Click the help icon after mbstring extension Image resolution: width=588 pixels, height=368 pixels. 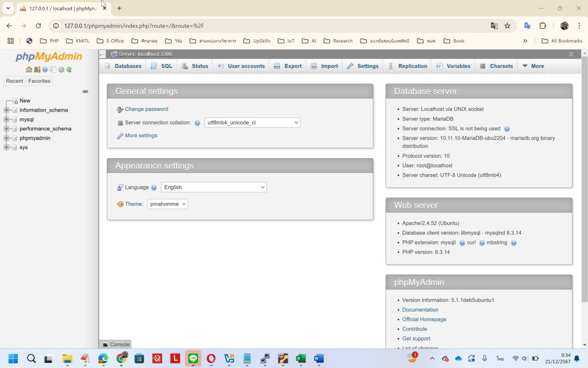click(x=514, y=243)
